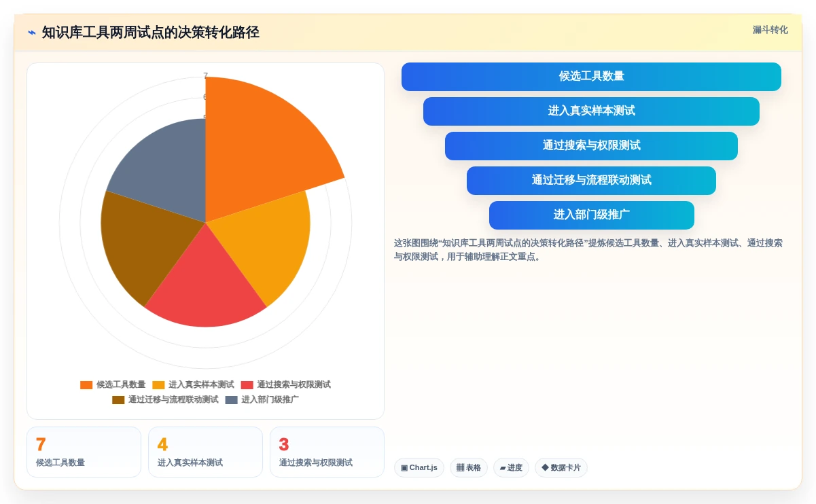Select the 通过搜索与权限测试 funnel bar
Screen dimensions: 816x504
[x=591, y=146]
